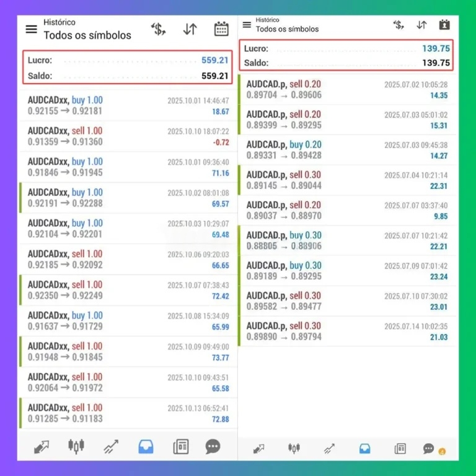This screenshot has width=476, height=476.
Task: Open the calendar date range in left panel
Action: (221, 29)
